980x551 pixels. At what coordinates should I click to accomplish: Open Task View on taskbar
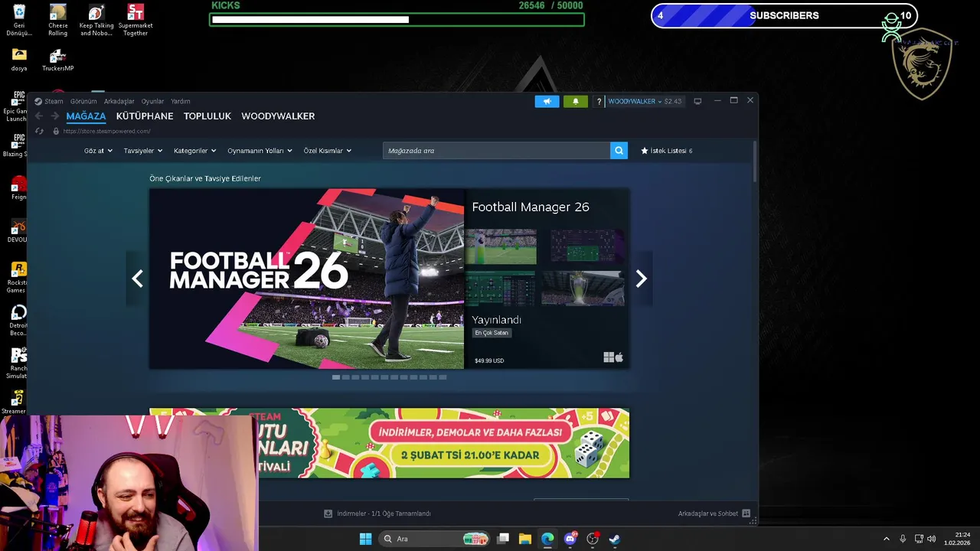click(503, 539)
